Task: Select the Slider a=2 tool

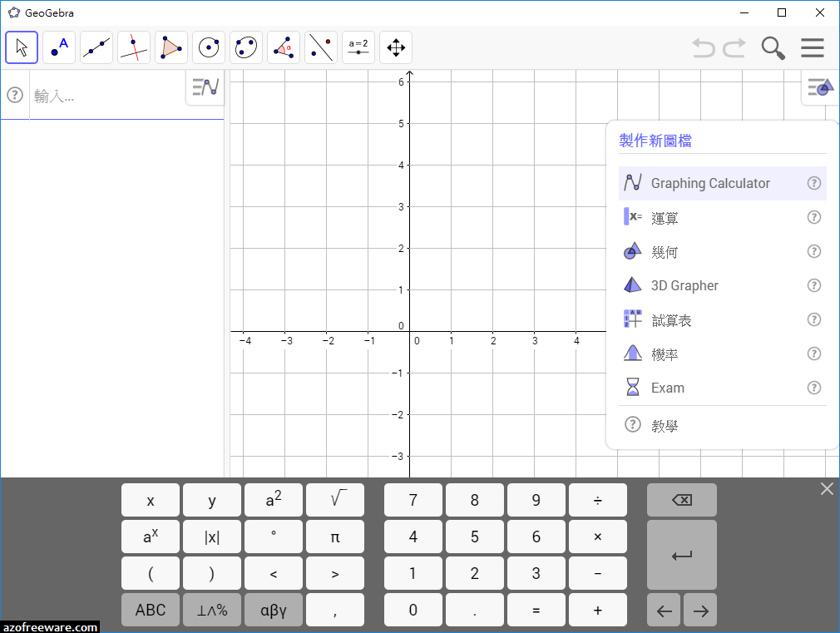Action: pos(358,47)
